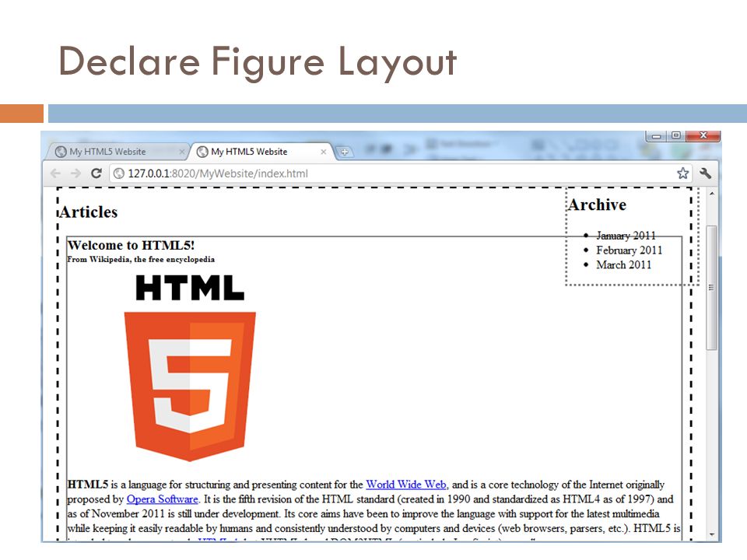Switch to the first My HTML5 Website tab

[x=117, y=152]
